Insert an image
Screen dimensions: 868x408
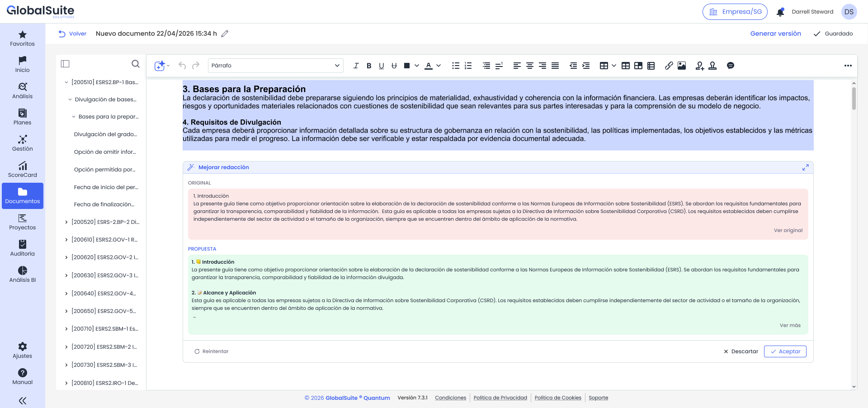point(682,66)
